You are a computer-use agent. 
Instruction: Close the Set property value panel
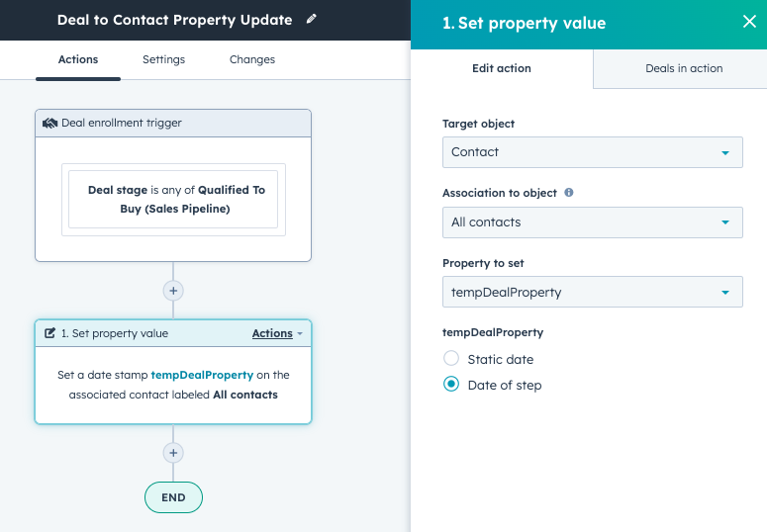point(749,21)
